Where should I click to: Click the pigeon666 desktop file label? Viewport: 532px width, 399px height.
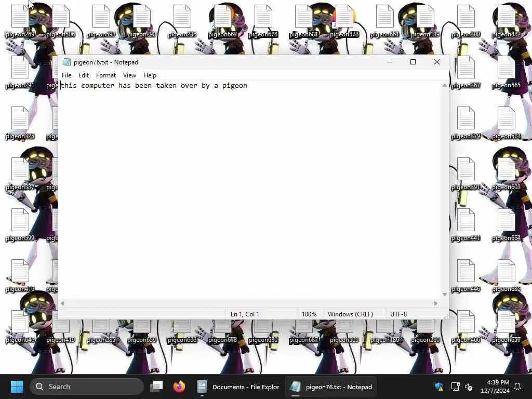(182, 340)
